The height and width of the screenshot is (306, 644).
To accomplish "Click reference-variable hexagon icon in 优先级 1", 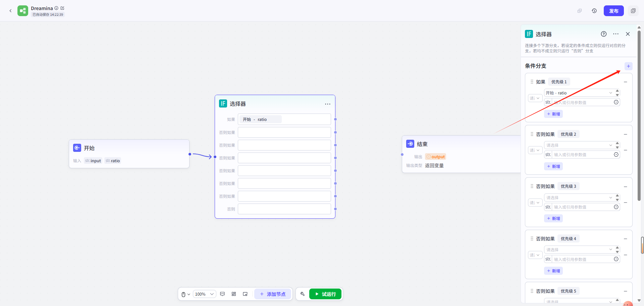I will 616,102.
